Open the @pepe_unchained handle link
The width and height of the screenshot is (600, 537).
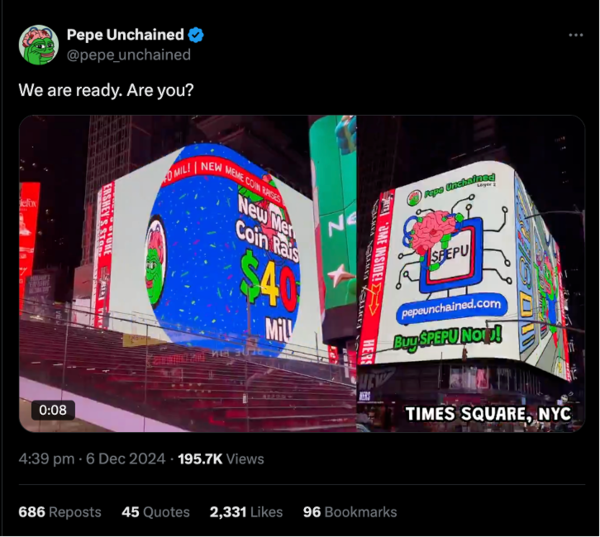129,55
